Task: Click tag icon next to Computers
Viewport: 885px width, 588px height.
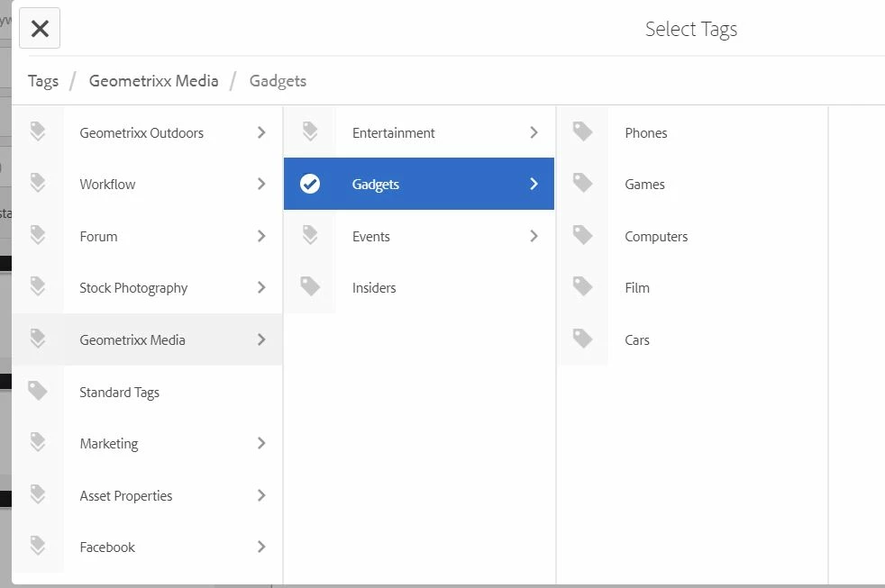Action: pos(582,234)
